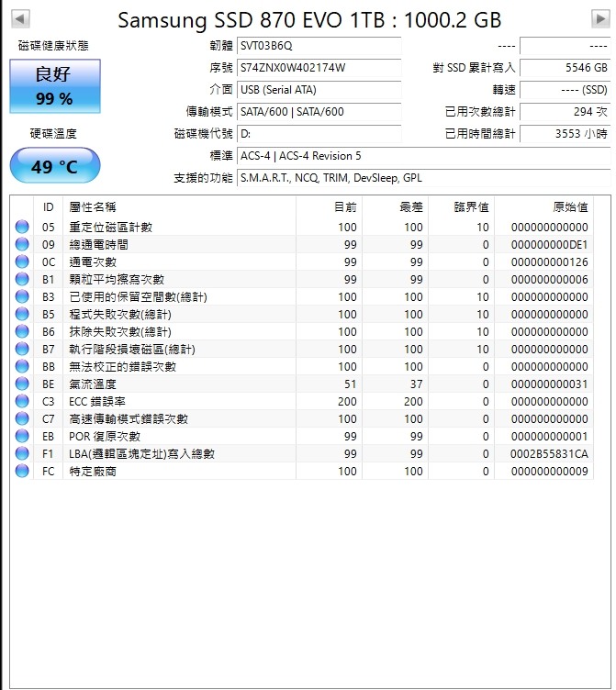Screen dimensions: 616x690
Task: Select the 特定廠商 attribute name
Action: coord(93,472)
